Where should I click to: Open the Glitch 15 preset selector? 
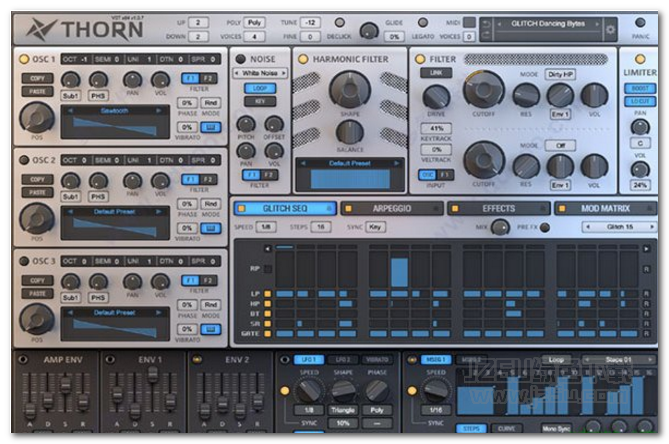point(620,227)
